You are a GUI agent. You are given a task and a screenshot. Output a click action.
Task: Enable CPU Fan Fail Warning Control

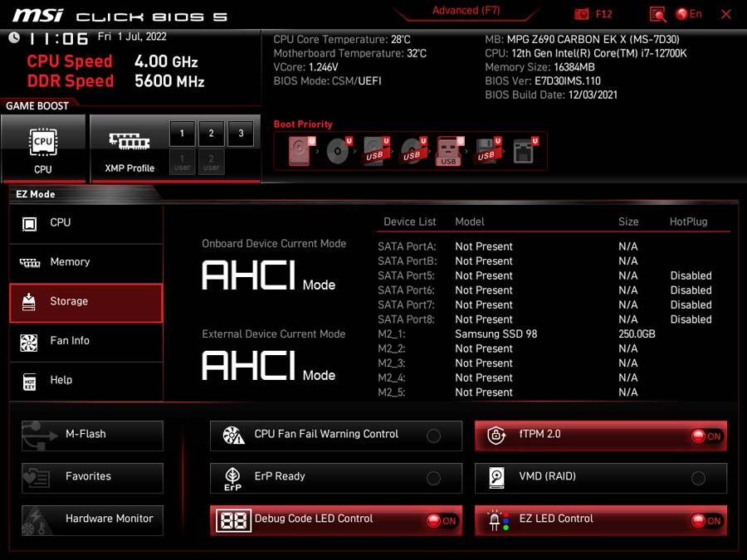click(x=433, y=436)
